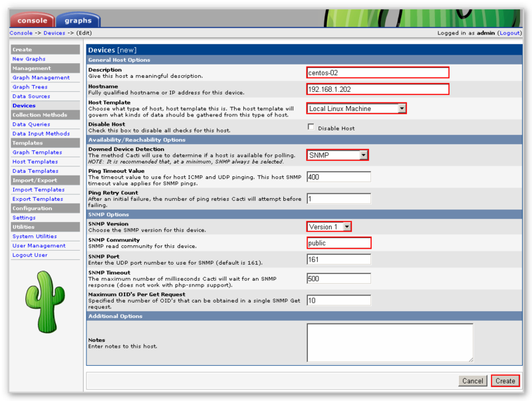This screenshot has height=401, width=532.
Task: Open Data Sources in the sidebar
Action: pos(31,96)
